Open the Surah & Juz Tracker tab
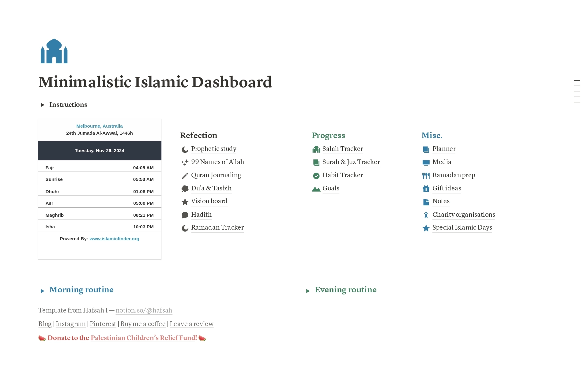The width and height of the screenshot is (588, 367). click(x=351, y=162)
